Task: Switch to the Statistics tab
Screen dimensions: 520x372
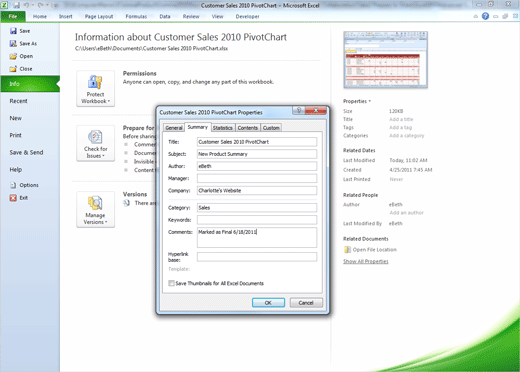Action: click(x=223, y=128)
